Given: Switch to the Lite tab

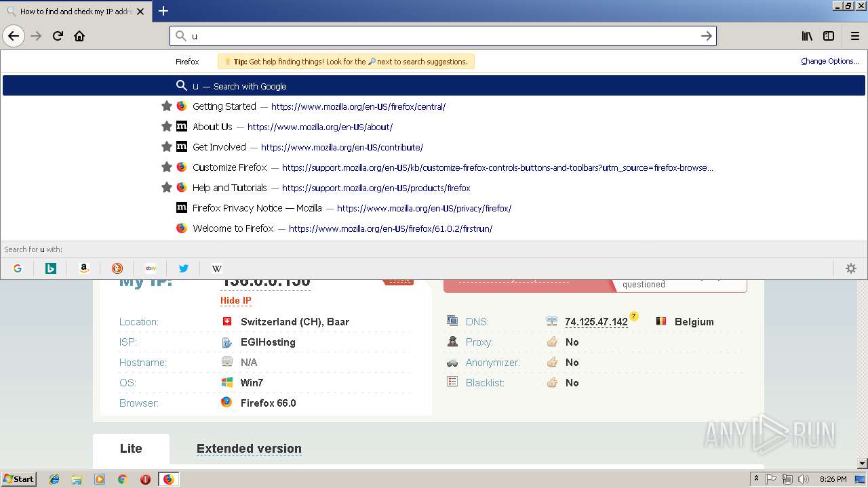Looking at the screenshot, I should pos(131,449).
